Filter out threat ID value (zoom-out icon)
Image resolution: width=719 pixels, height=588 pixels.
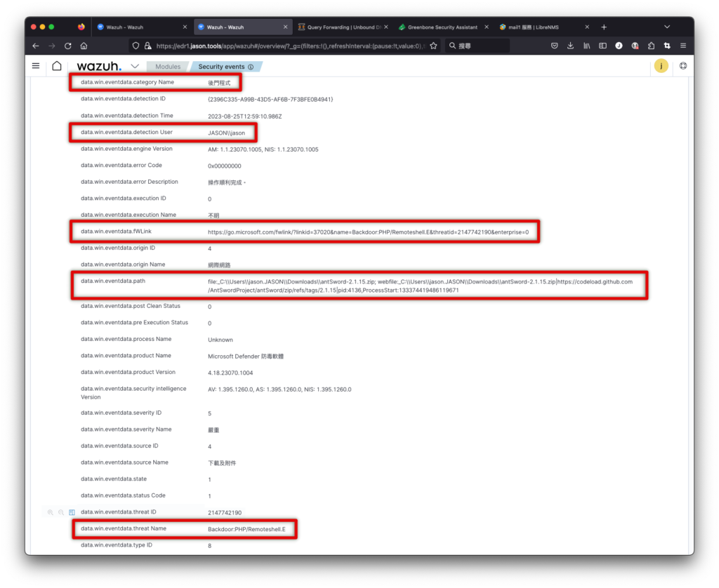click(61, 512)
